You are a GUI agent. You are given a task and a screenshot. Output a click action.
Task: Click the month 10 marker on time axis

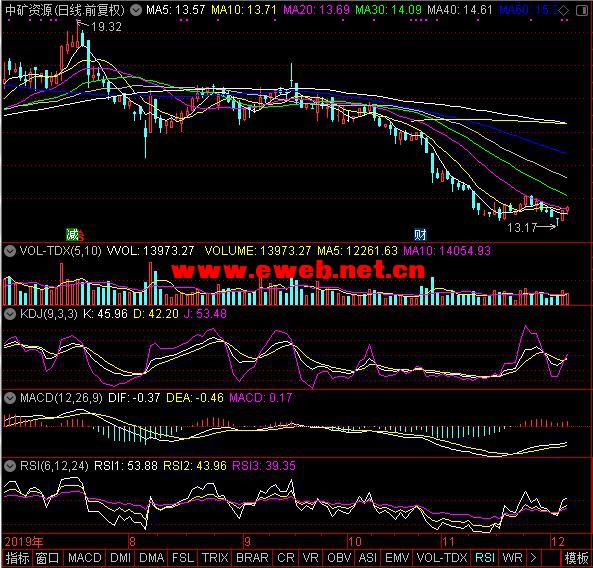[354, 542]
